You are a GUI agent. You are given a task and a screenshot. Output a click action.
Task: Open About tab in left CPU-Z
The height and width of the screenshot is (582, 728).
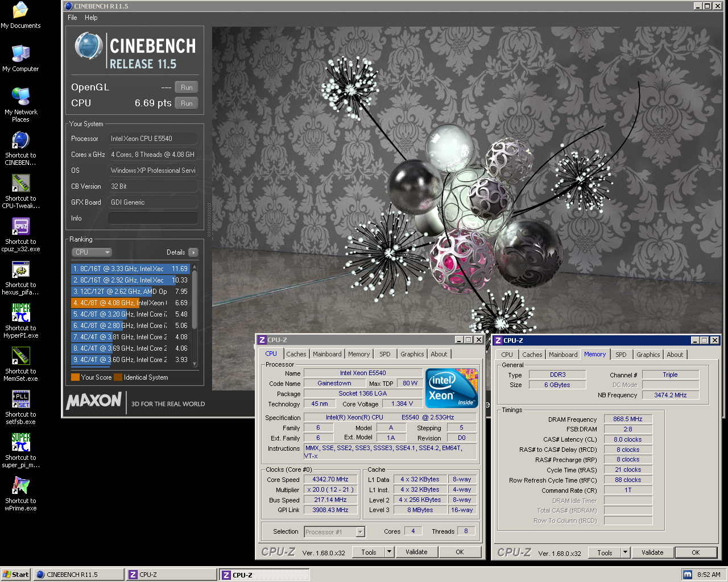[439, 354]
